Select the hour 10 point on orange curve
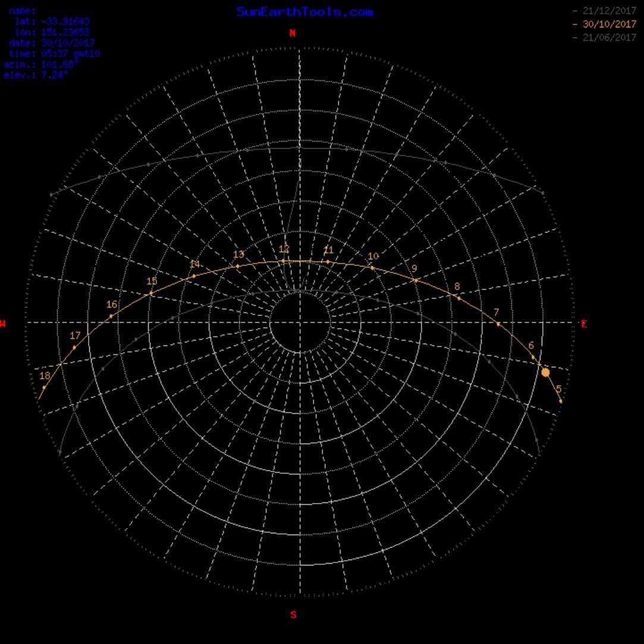644x644 pixels. click(372, 268)
